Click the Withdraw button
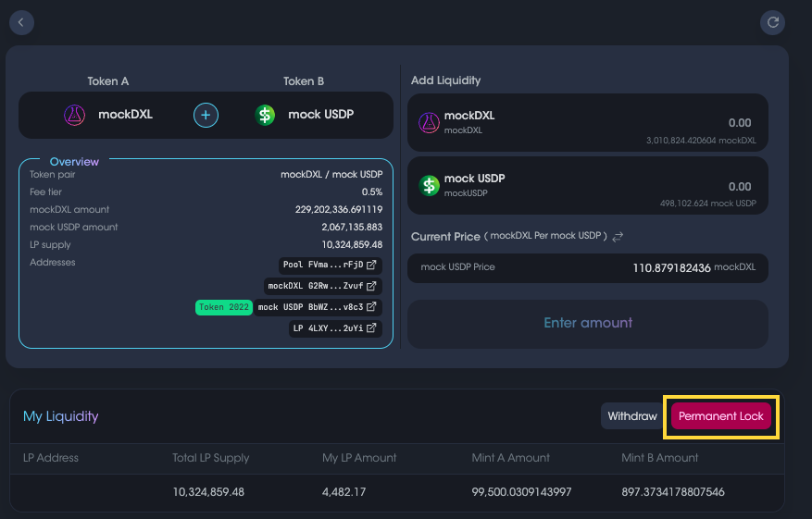Image resolution: width=812 pixels, height=519 pixels. pyautogui.click(x=632, y=416)
